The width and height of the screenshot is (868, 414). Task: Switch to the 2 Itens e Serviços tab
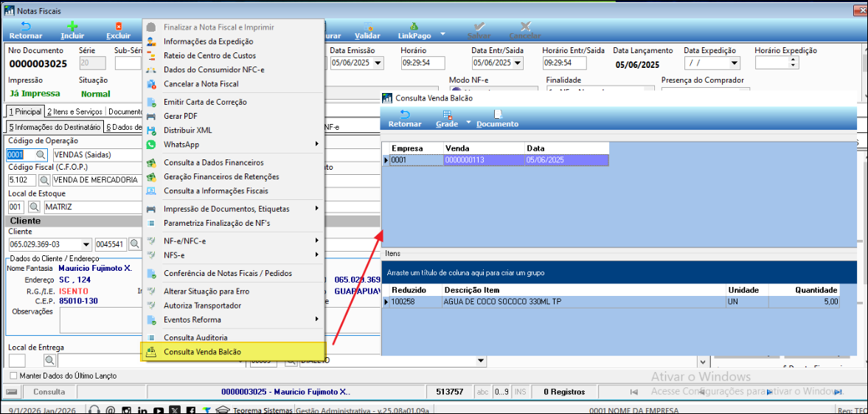[x=74, y=111]
